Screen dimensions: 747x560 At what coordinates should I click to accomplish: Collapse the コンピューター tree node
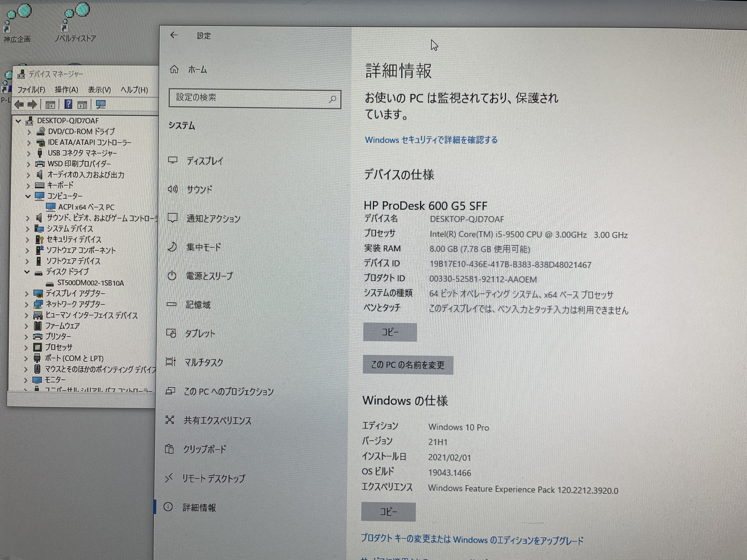pos(28,196)
